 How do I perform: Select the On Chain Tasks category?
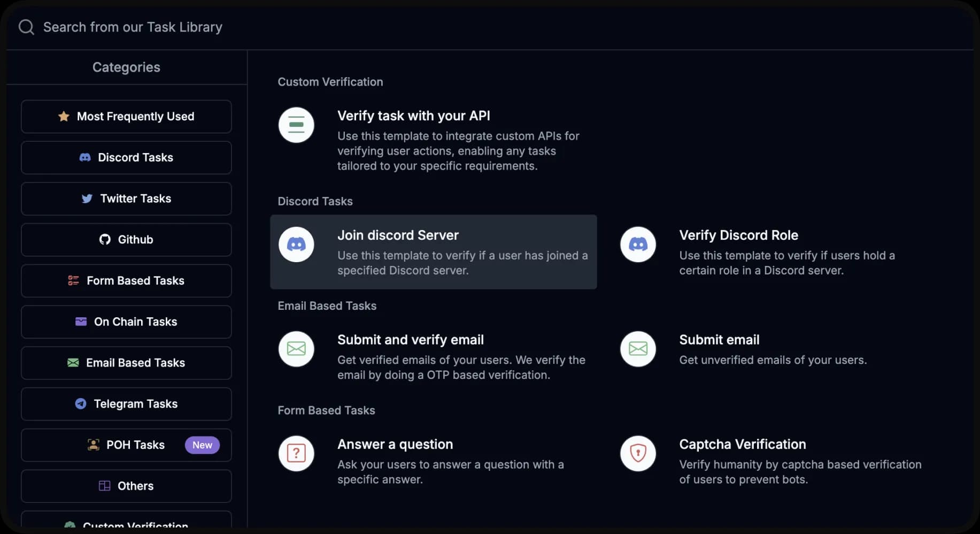[126, 322]
